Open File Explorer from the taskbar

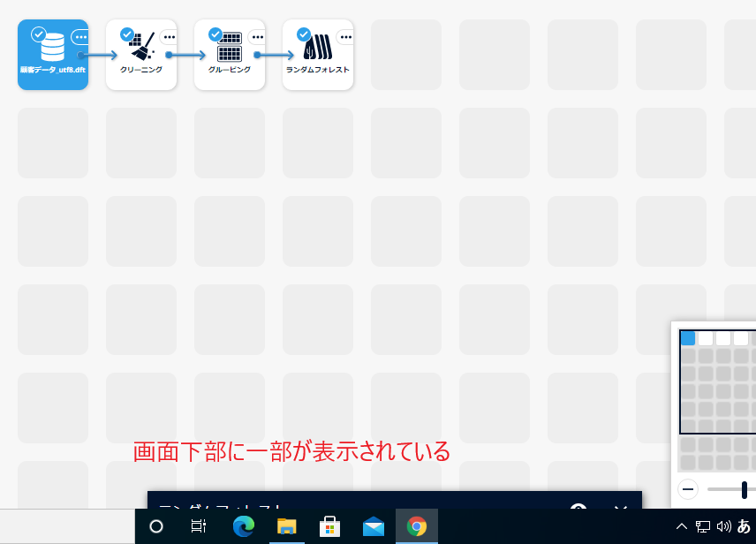click(287, 526)
